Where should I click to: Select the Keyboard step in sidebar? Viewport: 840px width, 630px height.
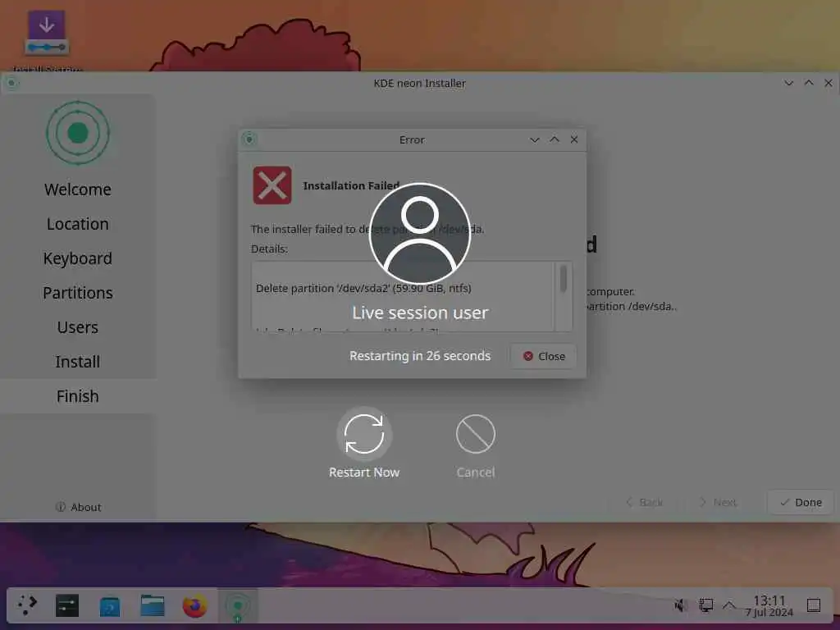point(78,258)
